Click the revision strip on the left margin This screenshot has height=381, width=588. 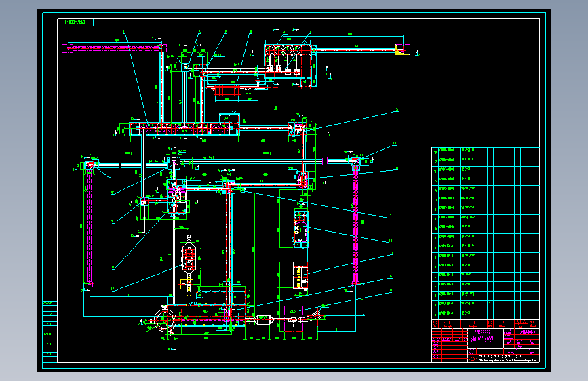pyautogui.click(x=50, y=332)
